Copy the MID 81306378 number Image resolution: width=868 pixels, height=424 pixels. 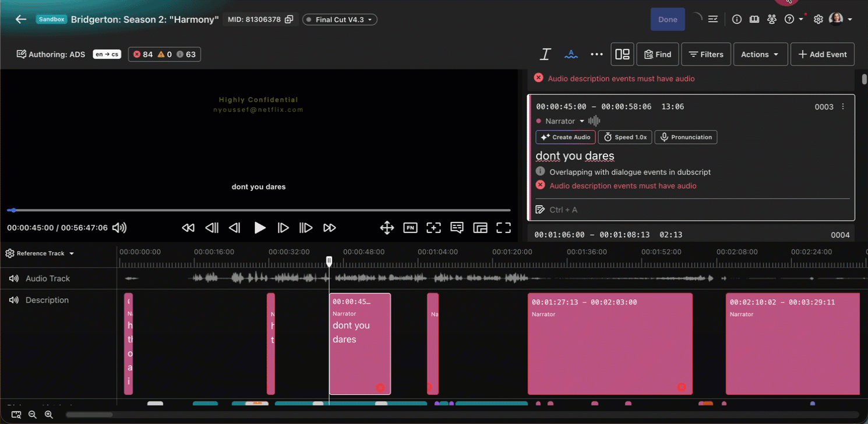tap(288, 20)
